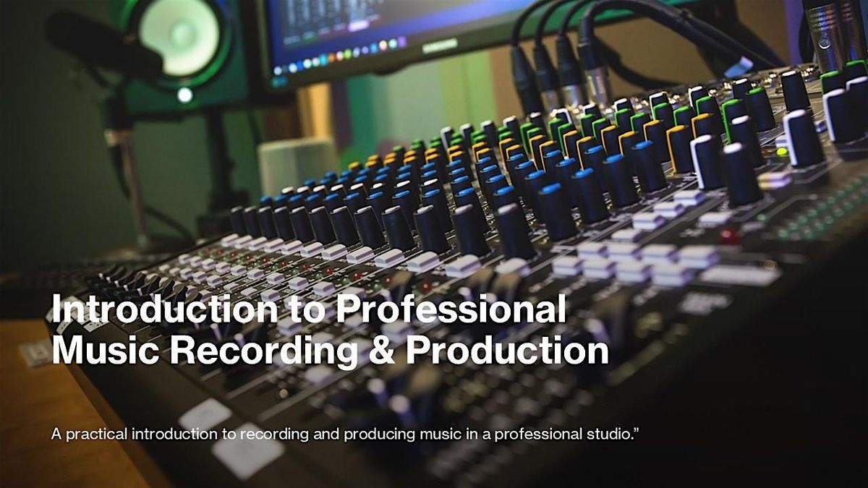Click the headline 'Introduction to Professional Music Recording & Production'
The width and height of the screenshot is (868, 488).
tap(330, 330)
